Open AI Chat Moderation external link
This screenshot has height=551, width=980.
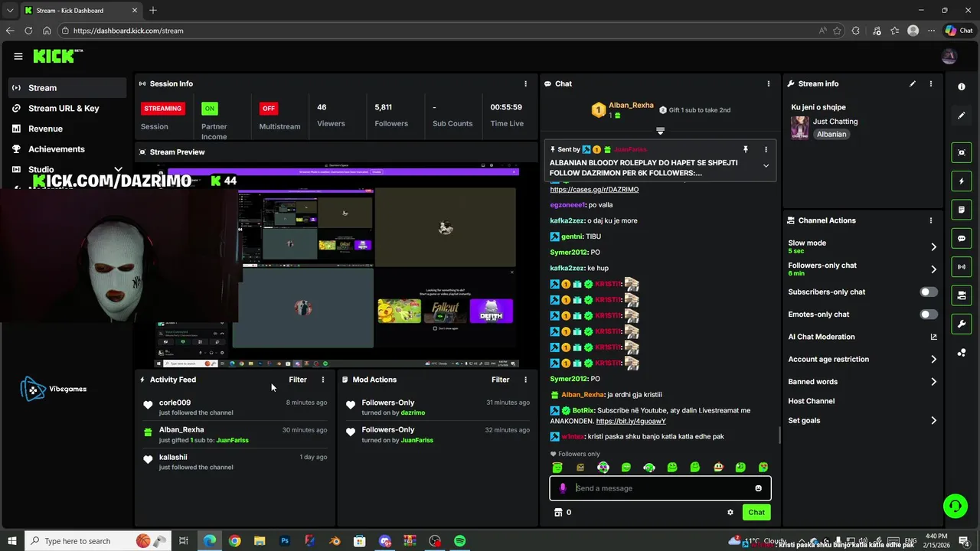pos(933,337)
